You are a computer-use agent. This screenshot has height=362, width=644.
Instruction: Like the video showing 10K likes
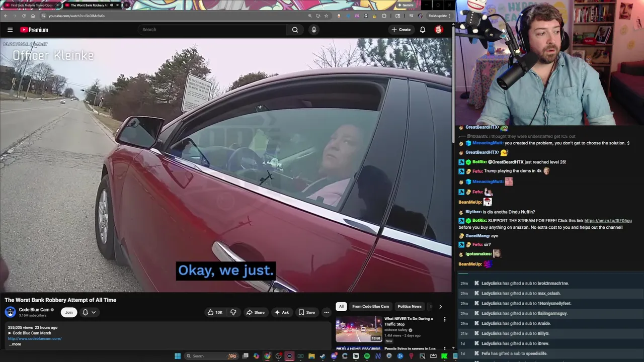pos(215,312)
